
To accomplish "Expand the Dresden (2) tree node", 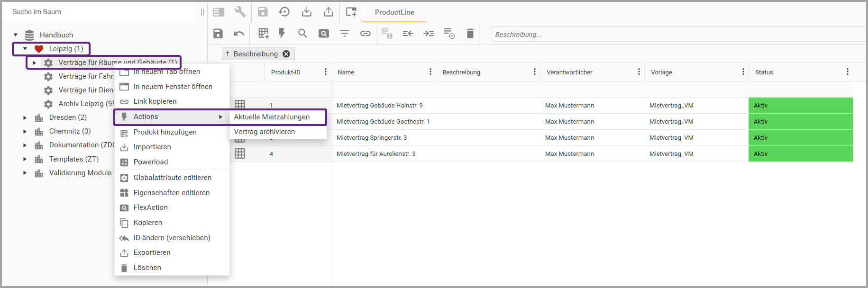I will click(x=25, y=117).
